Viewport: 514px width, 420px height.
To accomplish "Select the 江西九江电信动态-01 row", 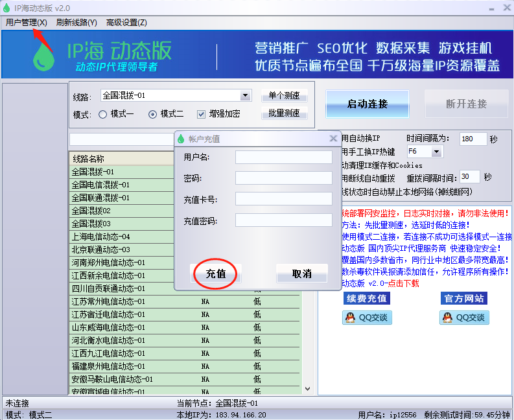I will tap(185, 353).
